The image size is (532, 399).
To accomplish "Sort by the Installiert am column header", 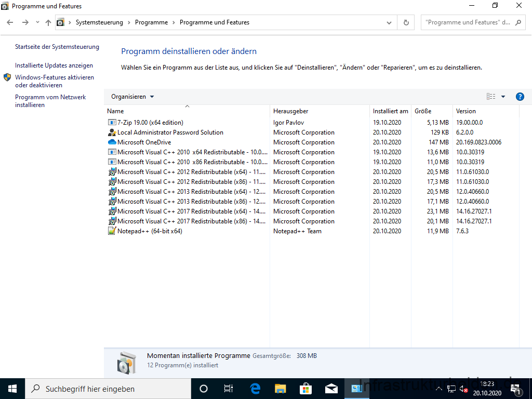I will coord(390,111).
